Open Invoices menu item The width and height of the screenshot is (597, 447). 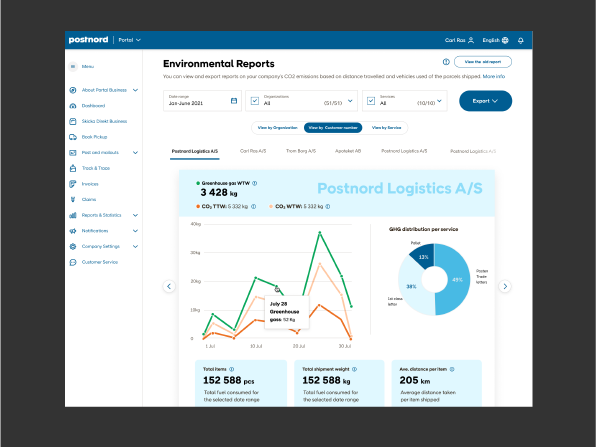(x=90, y=184)
